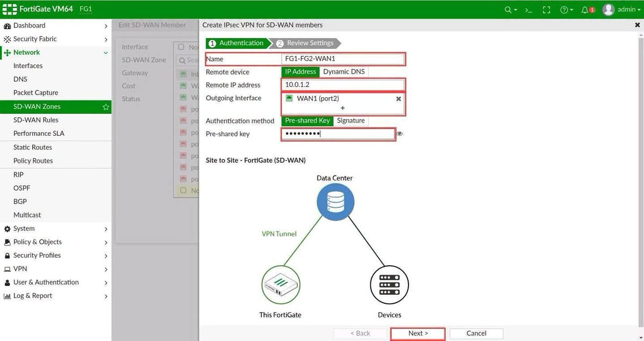Open the CLI console icon

[529, 10]
